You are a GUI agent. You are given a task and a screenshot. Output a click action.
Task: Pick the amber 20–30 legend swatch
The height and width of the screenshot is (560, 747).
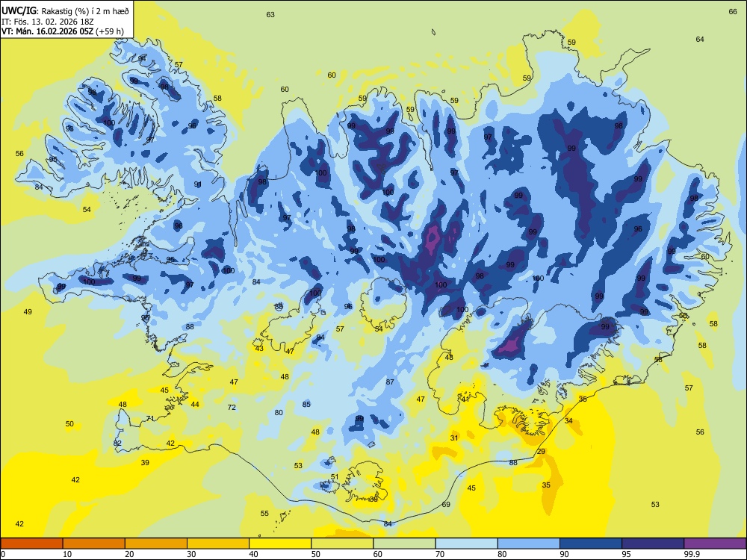156,544
